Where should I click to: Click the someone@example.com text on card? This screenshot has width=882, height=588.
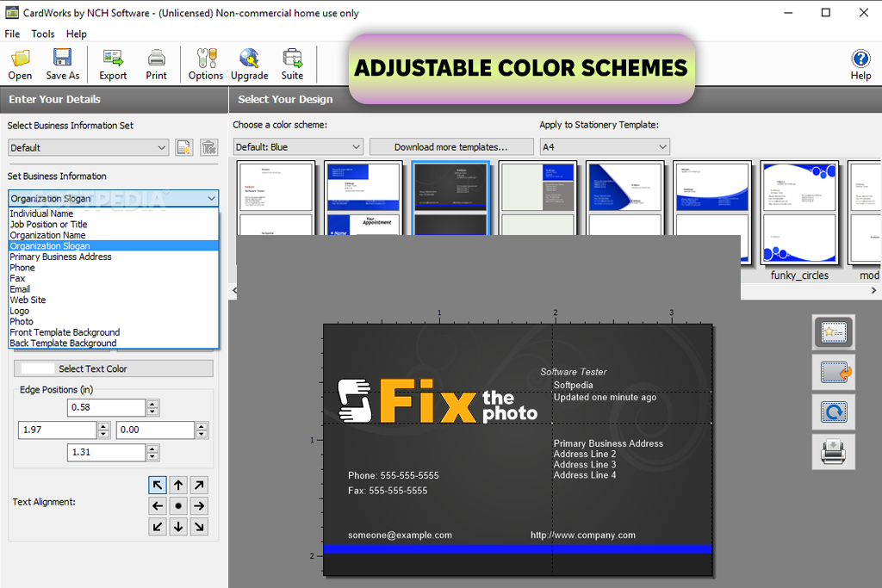tap(400, 535)
